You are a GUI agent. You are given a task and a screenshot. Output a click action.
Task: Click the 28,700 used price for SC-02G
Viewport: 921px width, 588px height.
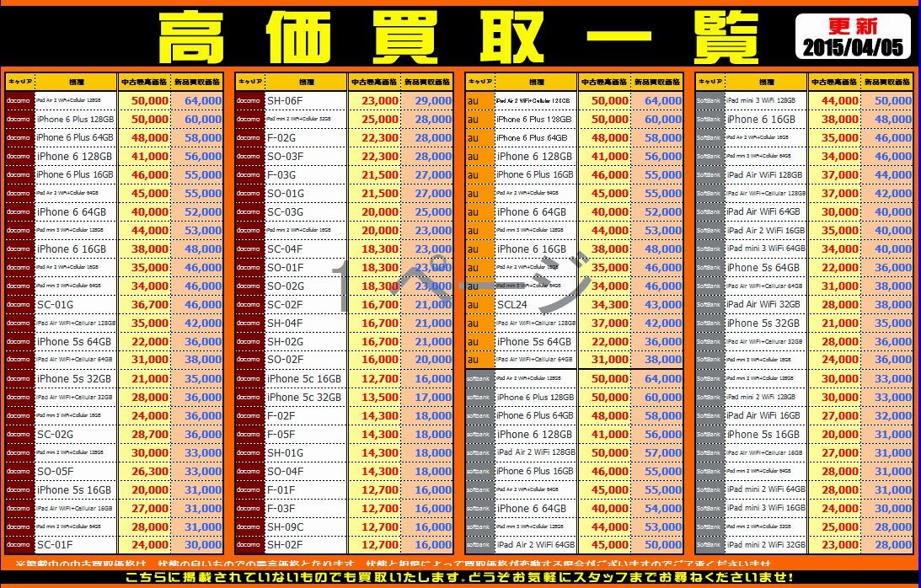point(150,435)
